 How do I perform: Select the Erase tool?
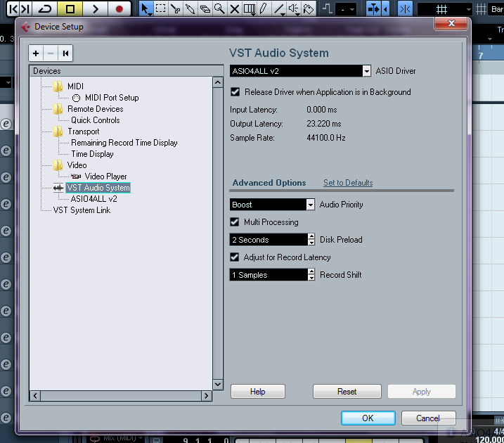[205, 8]
